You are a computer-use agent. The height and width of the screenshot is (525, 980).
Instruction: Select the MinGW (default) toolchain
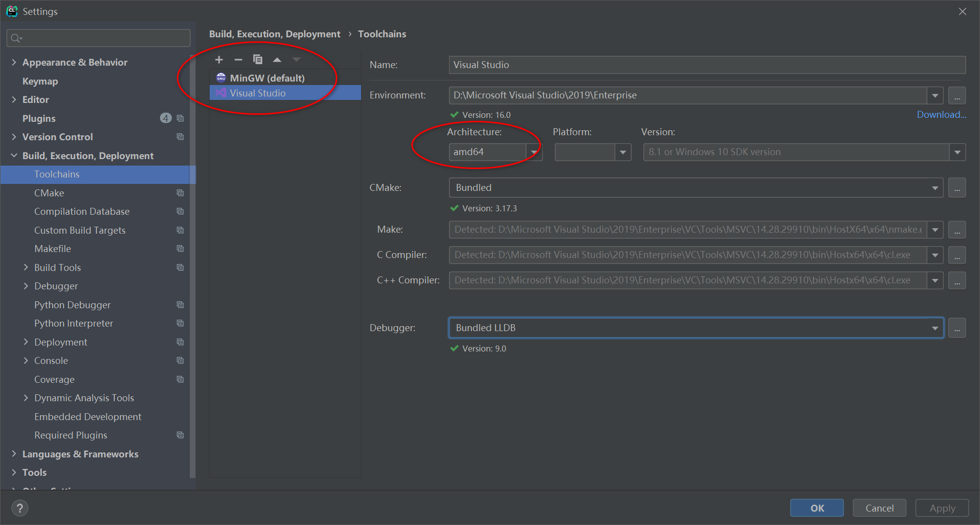267,78
